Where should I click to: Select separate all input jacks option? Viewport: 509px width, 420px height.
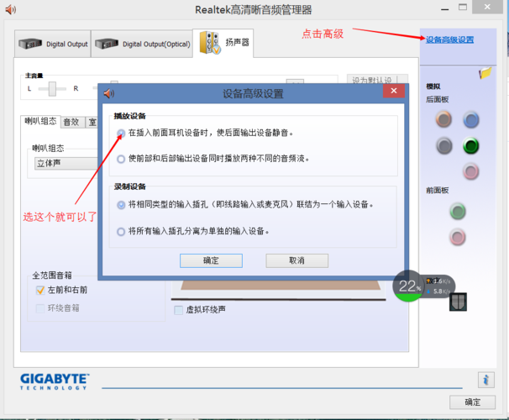pyautogui.click(x=121, y=232)
